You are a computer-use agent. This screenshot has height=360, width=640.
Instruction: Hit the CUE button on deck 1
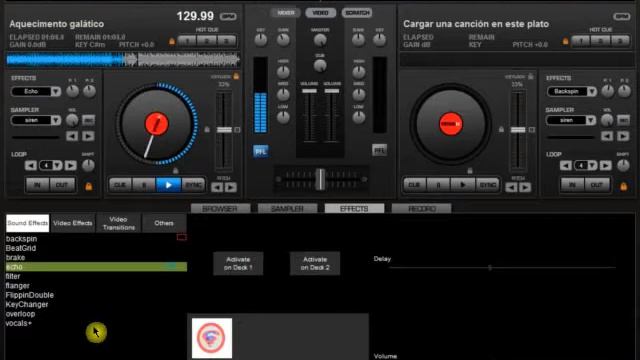coord(120,185)
